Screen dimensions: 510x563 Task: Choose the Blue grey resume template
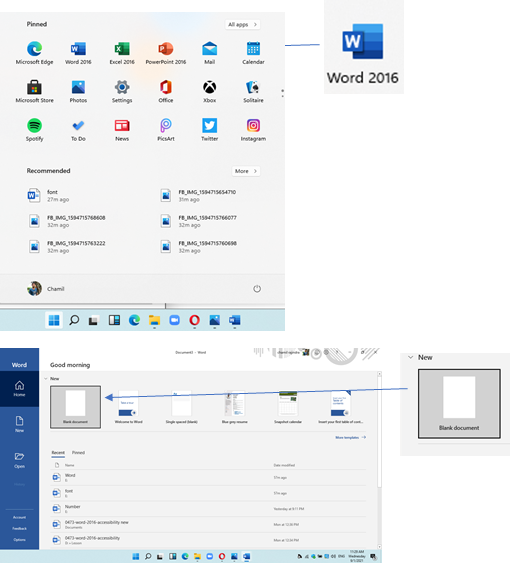[235, 407]
